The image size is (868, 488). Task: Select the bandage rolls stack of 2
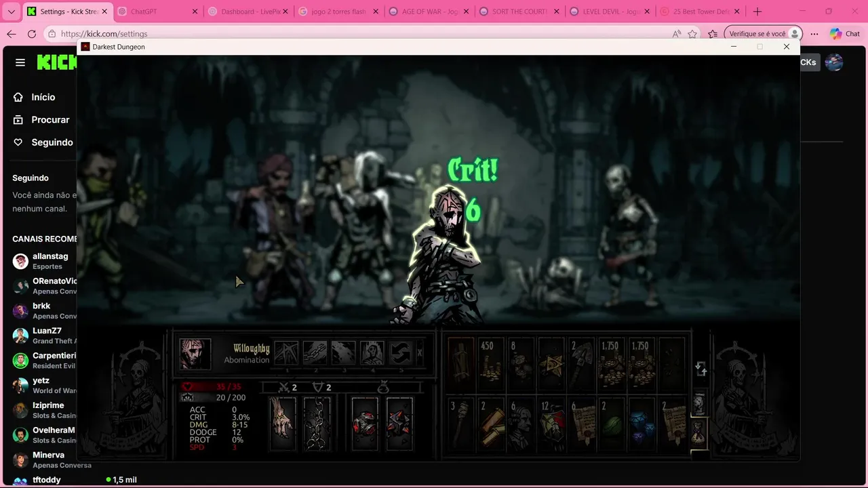(x=492, y=424)
